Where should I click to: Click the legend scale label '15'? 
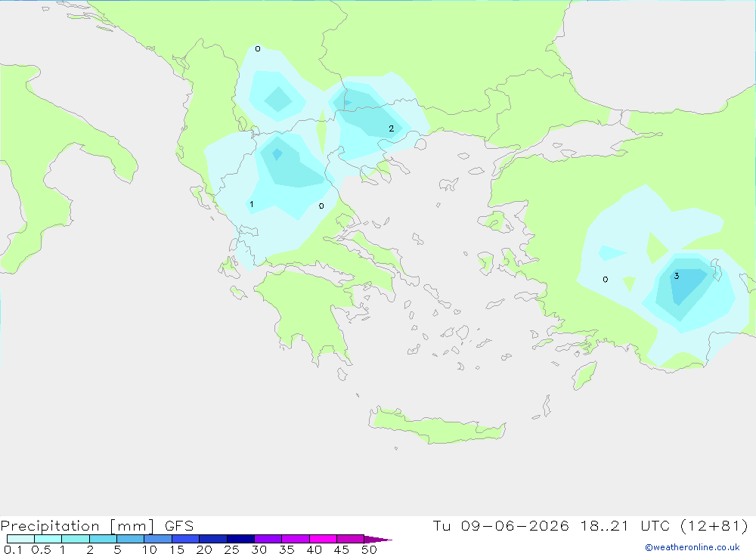coord(177,549)
